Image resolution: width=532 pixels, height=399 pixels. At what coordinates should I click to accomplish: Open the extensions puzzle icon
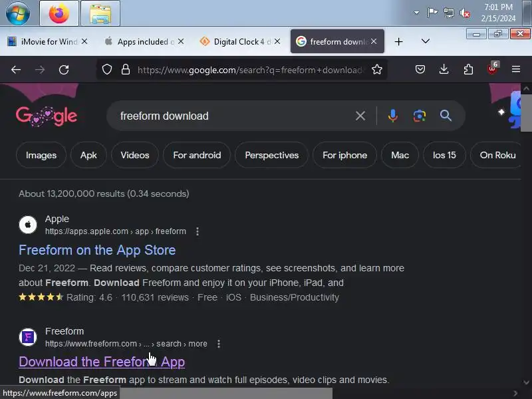(x=468, y=70)
